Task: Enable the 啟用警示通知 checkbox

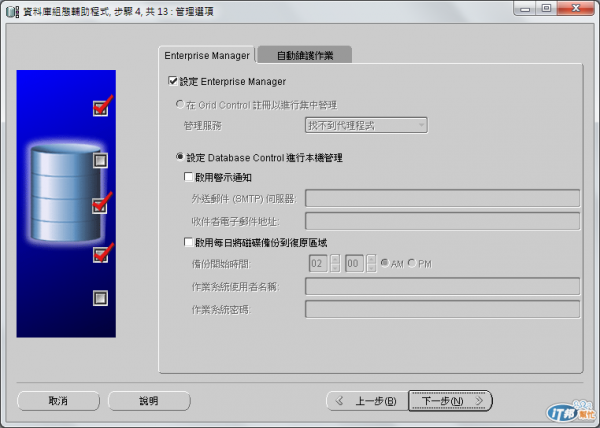Action: [x=188, y=177]
